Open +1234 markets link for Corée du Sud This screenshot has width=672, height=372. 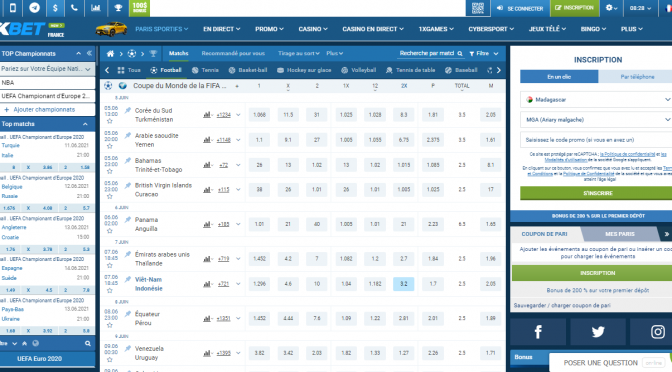tap(224, 115)
